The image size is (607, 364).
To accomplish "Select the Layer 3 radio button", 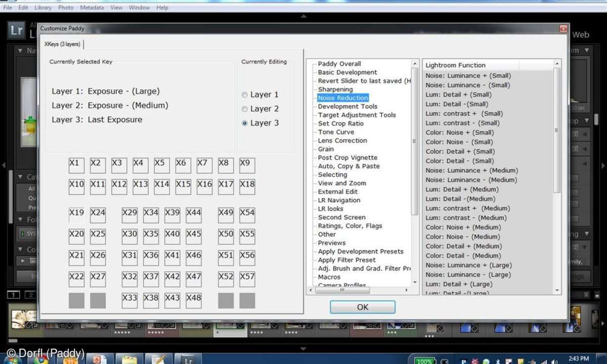I will pyautogui.click(x=245, y=123).
